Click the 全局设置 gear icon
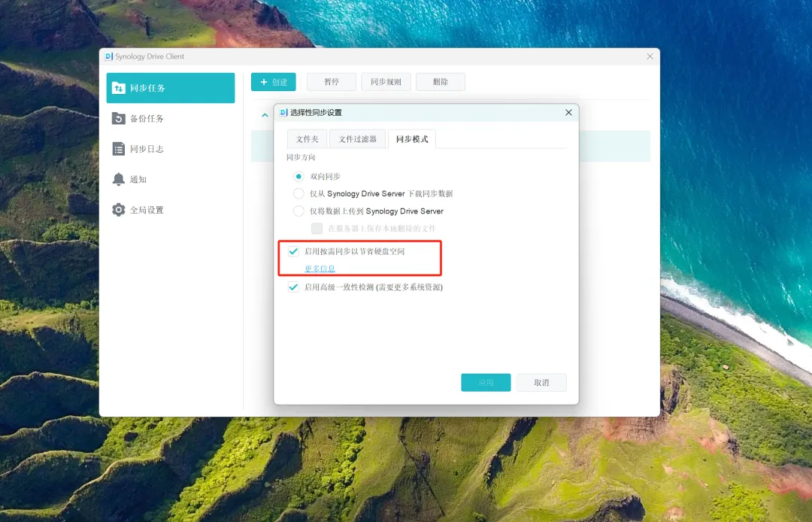Image resolution: width=812 pixels, height=522 pixels. point(119,210)
